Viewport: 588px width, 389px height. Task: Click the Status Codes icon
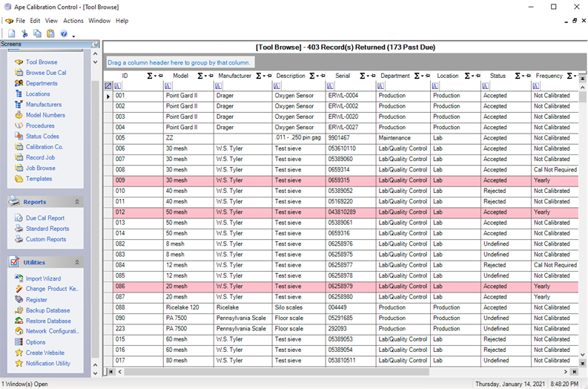19,136
